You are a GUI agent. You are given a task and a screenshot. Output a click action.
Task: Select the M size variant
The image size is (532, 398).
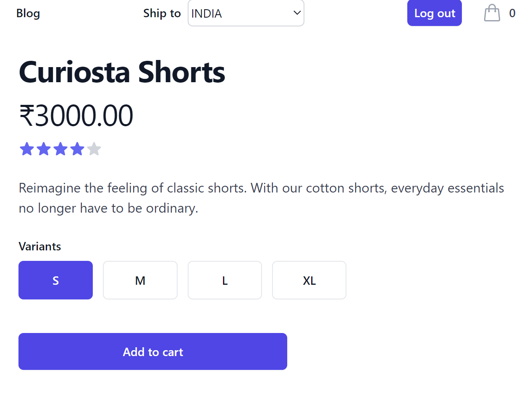point(140,280)
